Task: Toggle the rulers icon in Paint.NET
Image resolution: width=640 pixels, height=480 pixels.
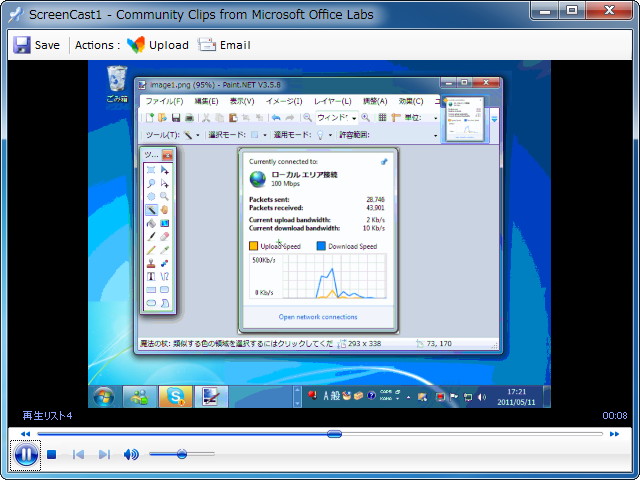Action: [x=396, y=118]
